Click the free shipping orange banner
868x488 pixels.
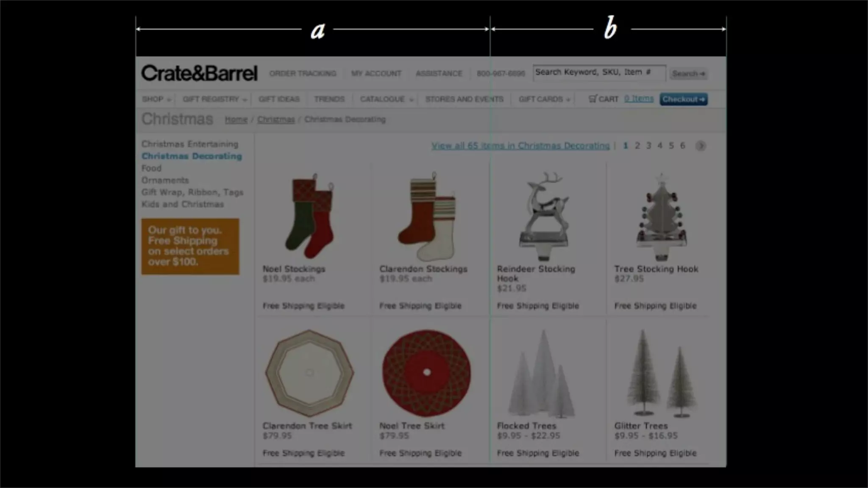(x=190, y=246)
